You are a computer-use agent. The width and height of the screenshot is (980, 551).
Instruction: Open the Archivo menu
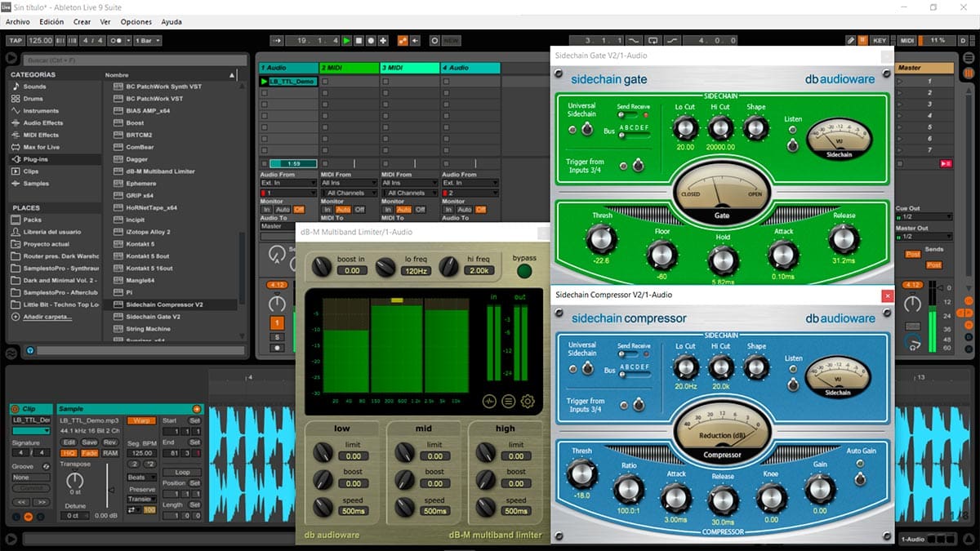18,22
